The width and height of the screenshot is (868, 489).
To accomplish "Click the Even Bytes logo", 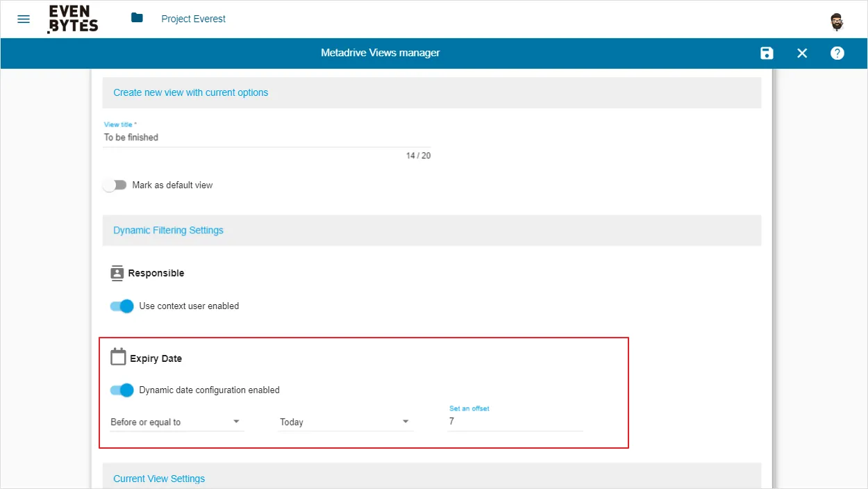I will click(x=73, y=19).
